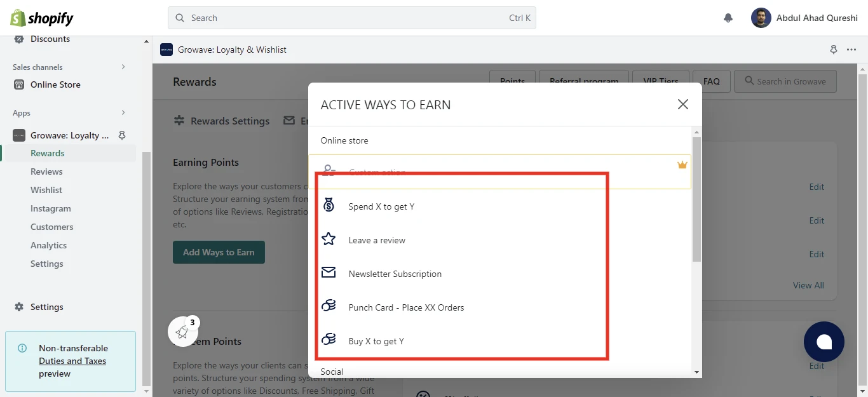Open the VIP Tiers button
The width and height of the screenshot is (868, 397).
click(661, 81)
